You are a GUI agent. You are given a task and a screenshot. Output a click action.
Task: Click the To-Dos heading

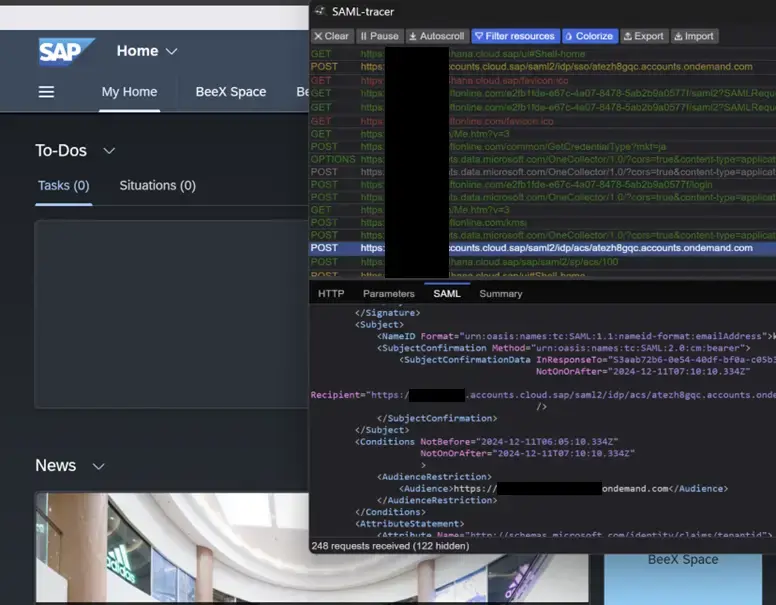(61, 151)
